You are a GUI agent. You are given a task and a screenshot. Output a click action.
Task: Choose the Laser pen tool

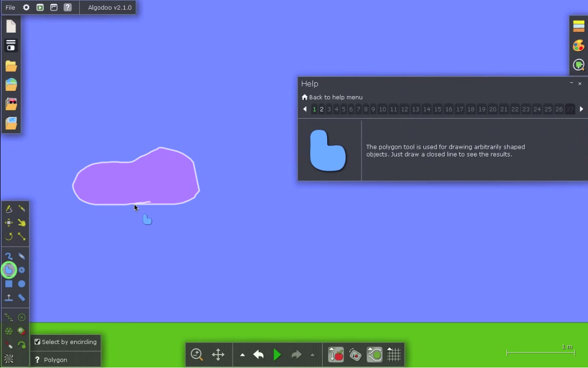coord(9,344)
